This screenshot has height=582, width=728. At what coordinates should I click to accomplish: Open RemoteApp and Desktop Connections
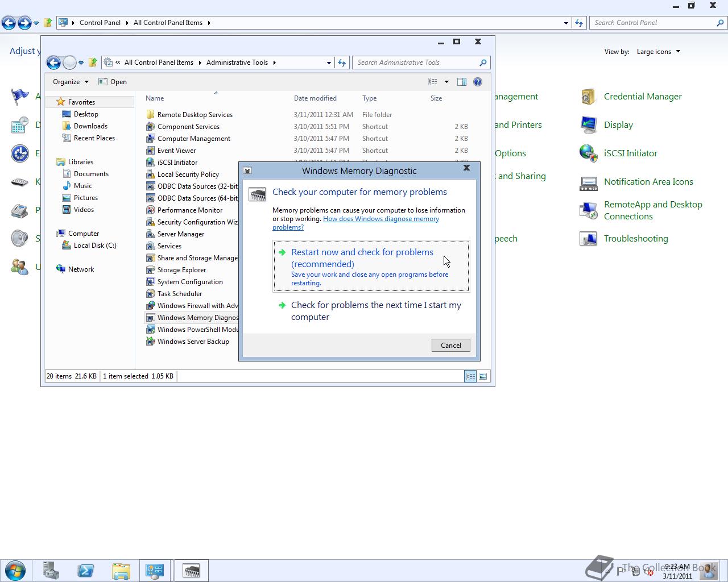(653, 210)
